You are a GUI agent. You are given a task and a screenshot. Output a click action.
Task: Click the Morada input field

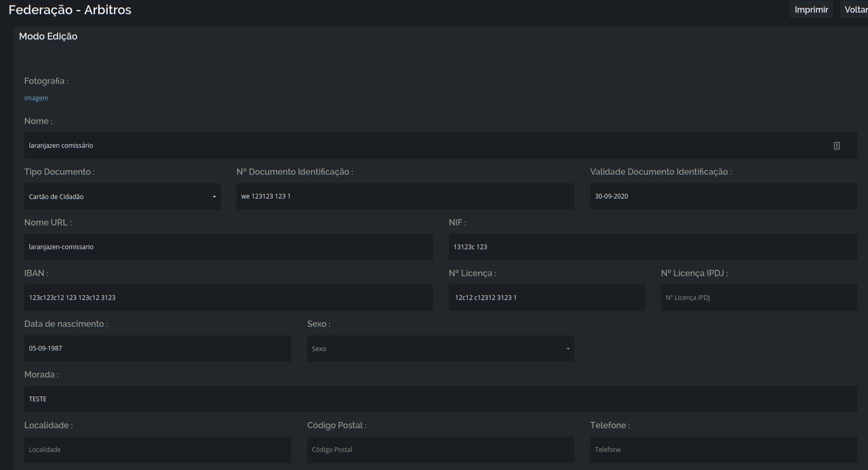coord(441,399)
